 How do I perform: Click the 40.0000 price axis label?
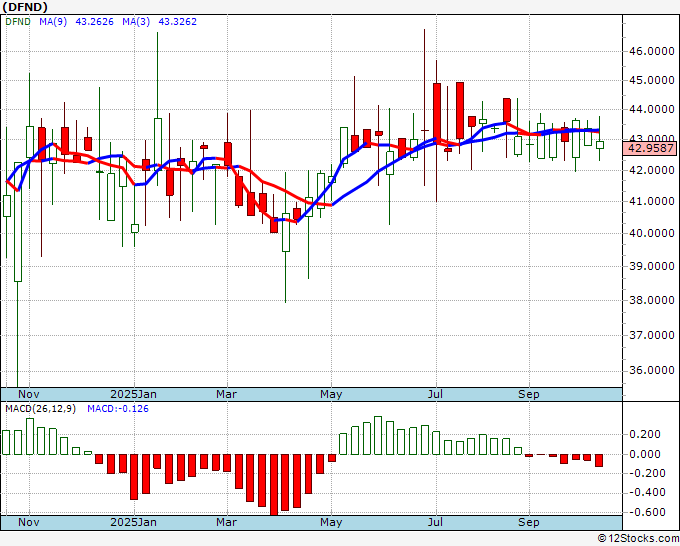pos(649,233)
